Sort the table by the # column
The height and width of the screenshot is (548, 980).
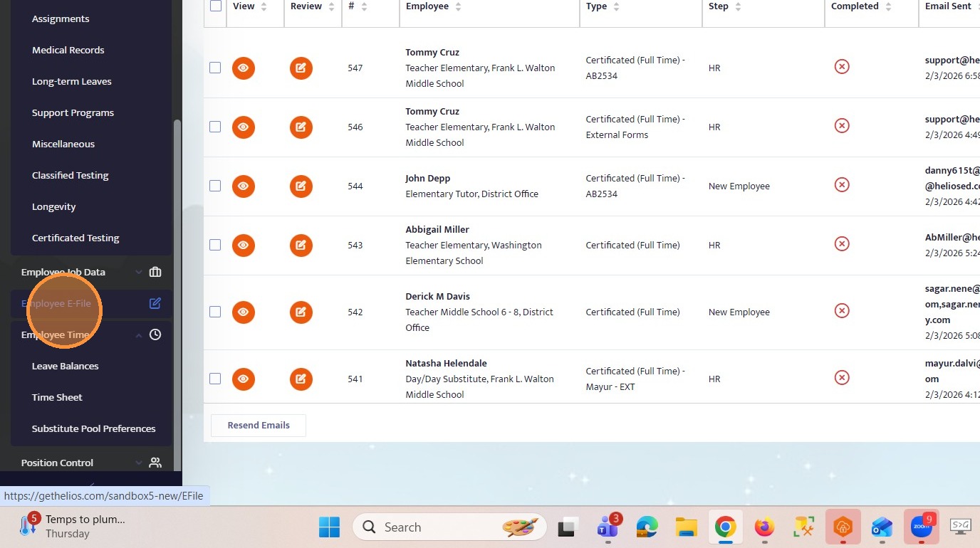[x=365, y=6]
